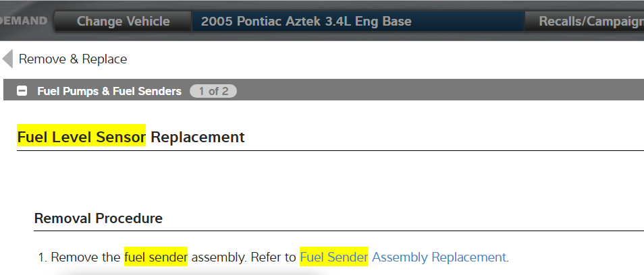Select highlighted "Fuel Level Sensor" in article title
Screen dimensions: 644x275
pos(81,137)
